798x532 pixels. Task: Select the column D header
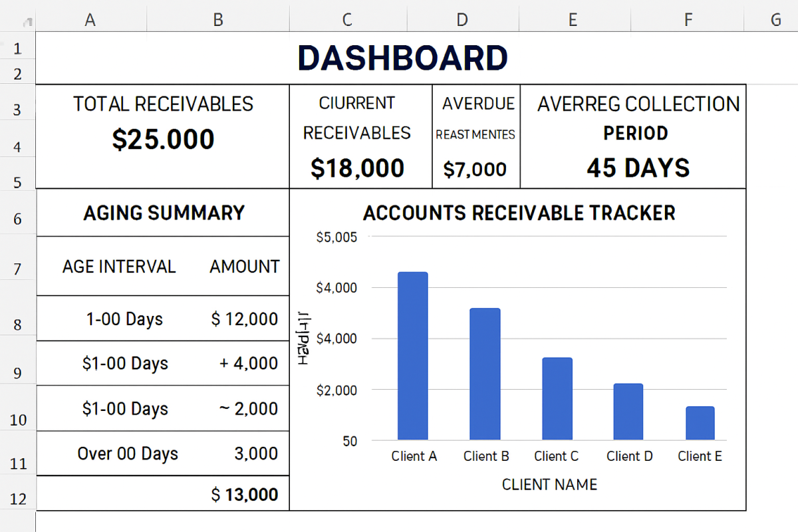[462, 20]
